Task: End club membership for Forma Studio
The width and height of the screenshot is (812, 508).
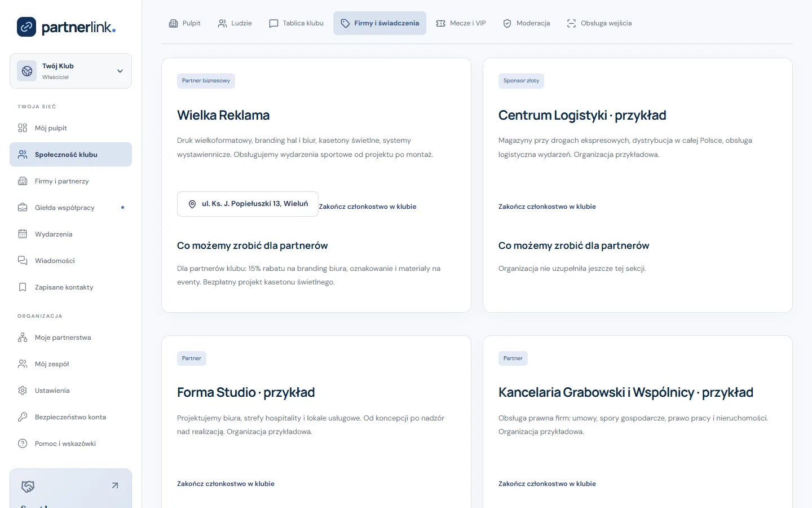Action: click(226, 484)
